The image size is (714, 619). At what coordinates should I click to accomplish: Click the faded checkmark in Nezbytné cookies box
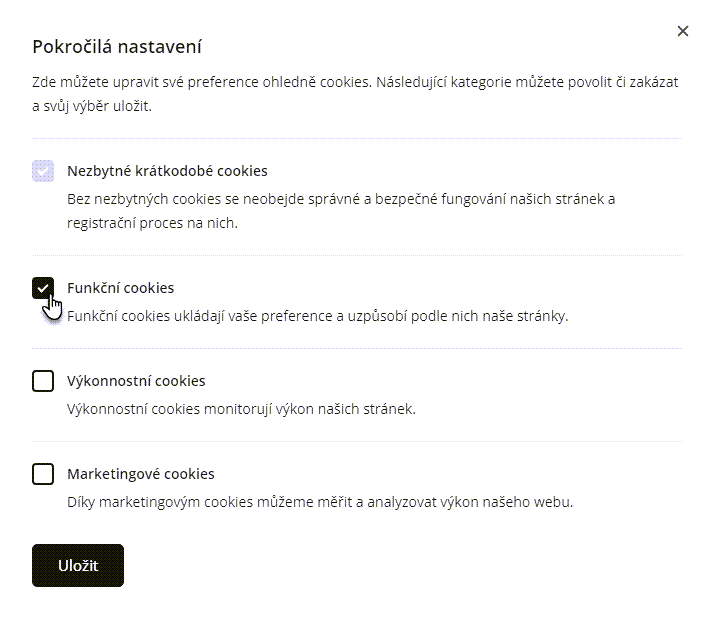(x=43, y=171)
